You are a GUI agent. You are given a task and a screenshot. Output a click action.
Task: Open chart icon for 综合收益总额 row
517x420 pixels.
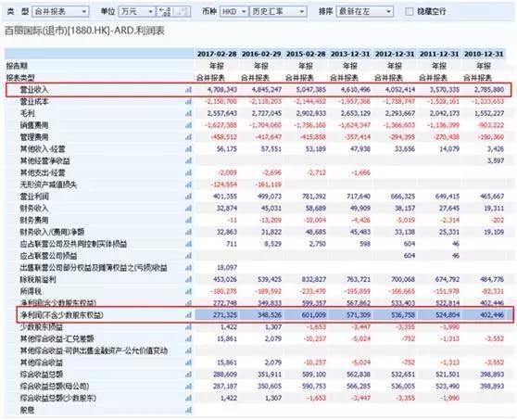(188, 375)
